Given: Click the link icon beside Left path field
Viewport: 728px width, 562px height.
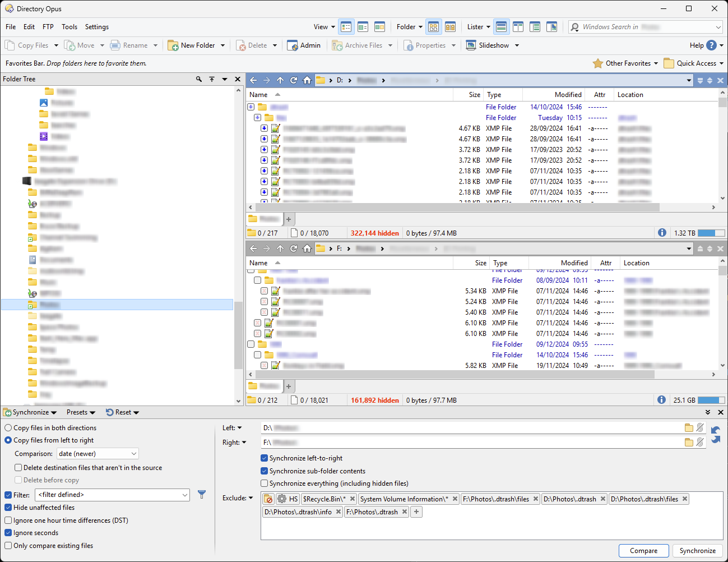Looking at the screenshot, I should 700,428.
